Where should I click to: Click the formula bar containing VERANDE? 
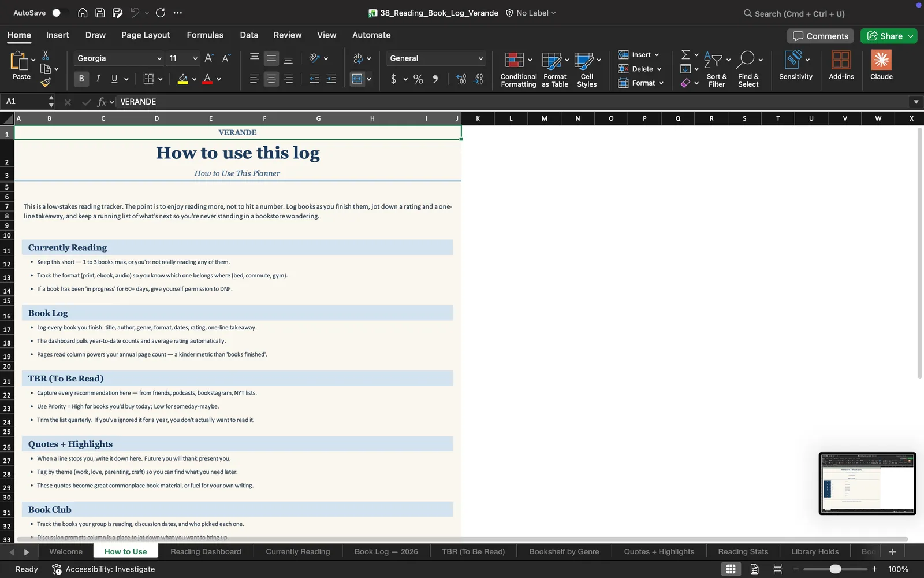(512, 102)
